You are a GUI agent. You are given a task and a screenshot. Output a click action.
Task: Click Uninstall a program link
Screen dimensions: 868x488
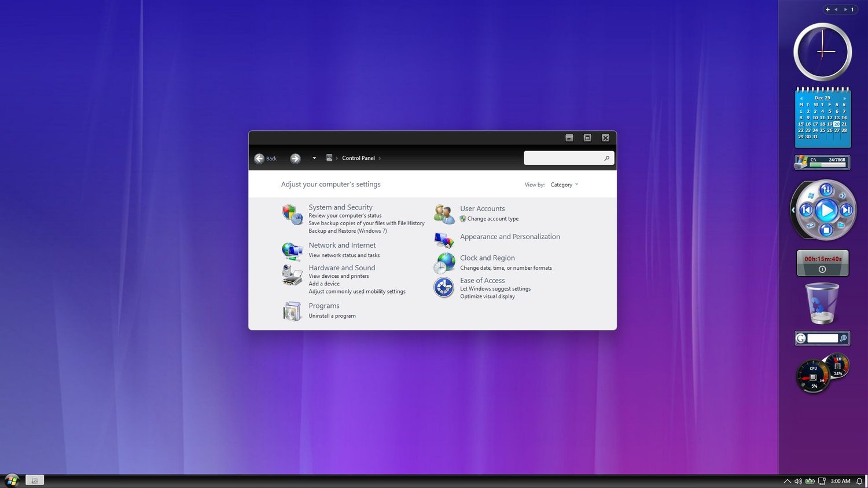click(332, 316)
